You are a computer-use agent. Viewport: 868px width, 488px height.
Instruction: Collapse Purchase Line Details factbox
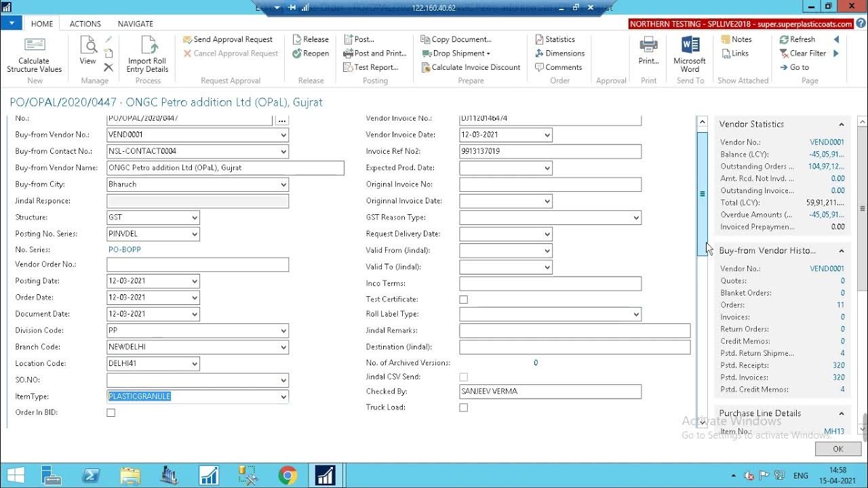coord(842,413)
